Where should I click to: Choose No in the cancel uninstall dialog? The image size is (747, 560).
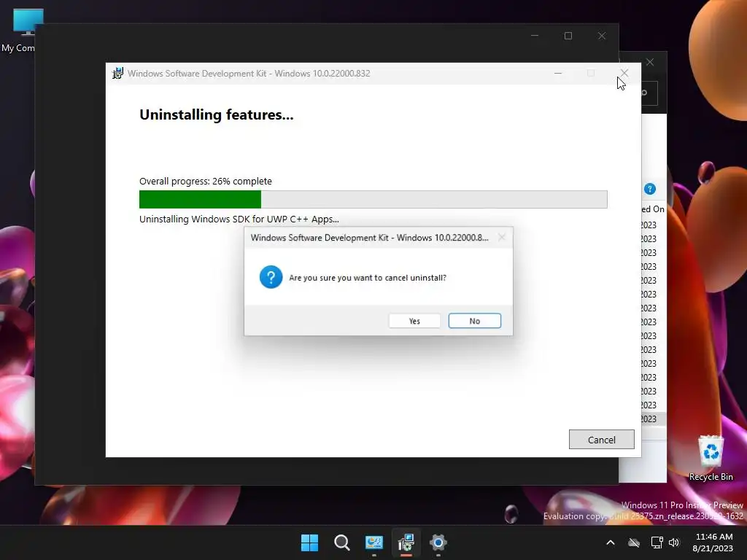(x=474, y=321)
